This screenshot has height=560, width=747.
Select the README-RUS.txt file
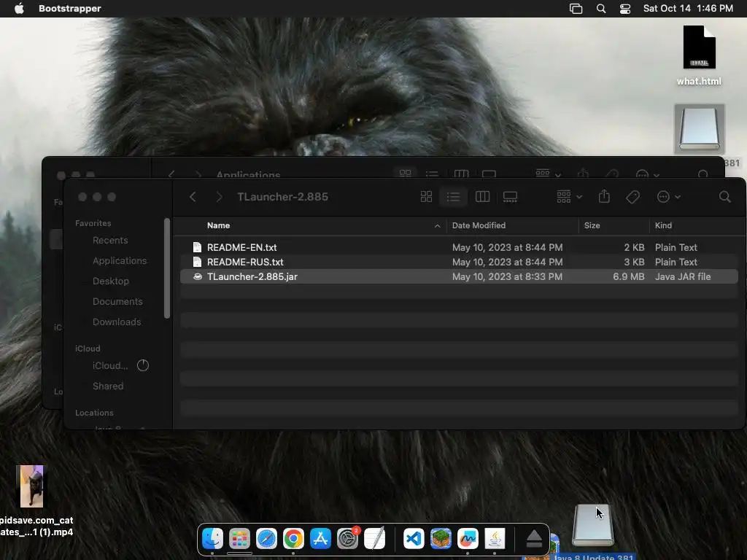click(x=460, y=262)
